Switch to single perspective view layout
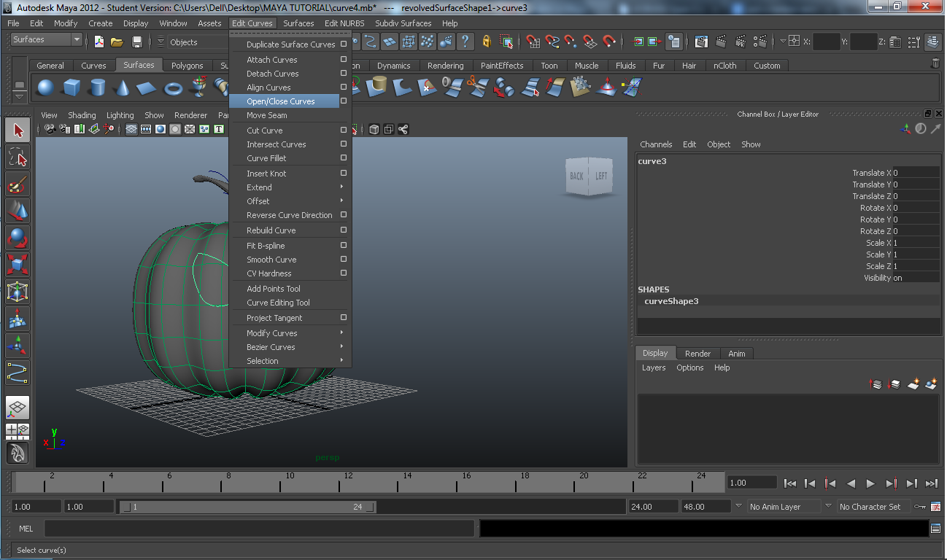This screenshot has height=560, width=947. (18, 408)
